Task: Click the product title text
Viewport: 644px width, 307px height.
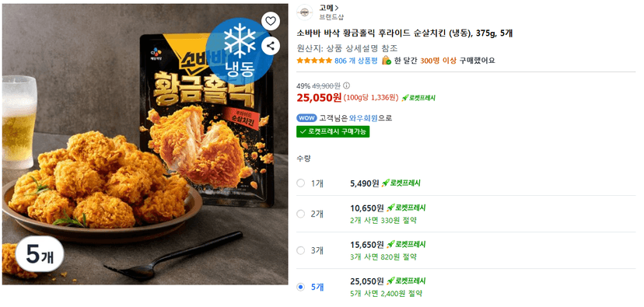Action: pyautogui.click(x=404, y=33)
